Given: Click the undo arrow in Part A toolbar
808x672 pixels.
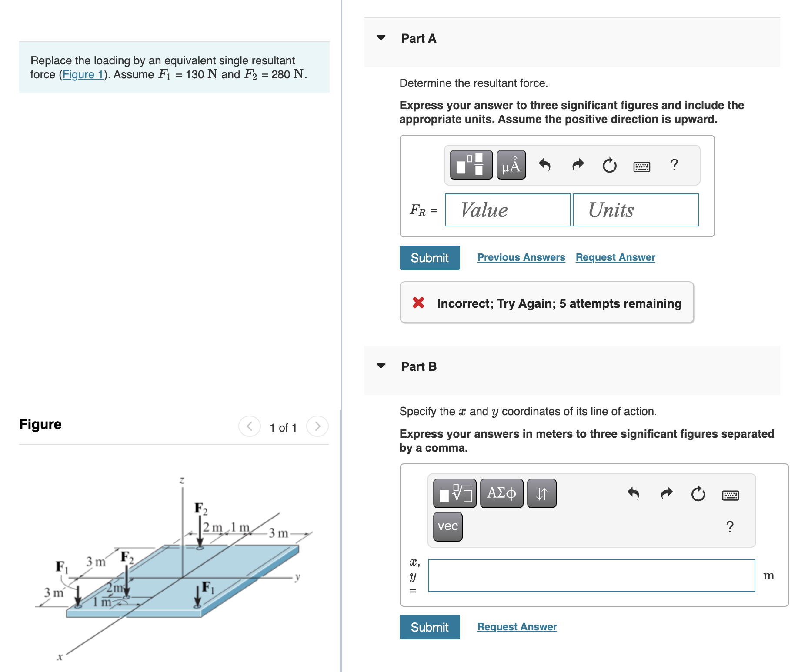Looking at the screenshot, I should 545,165.
